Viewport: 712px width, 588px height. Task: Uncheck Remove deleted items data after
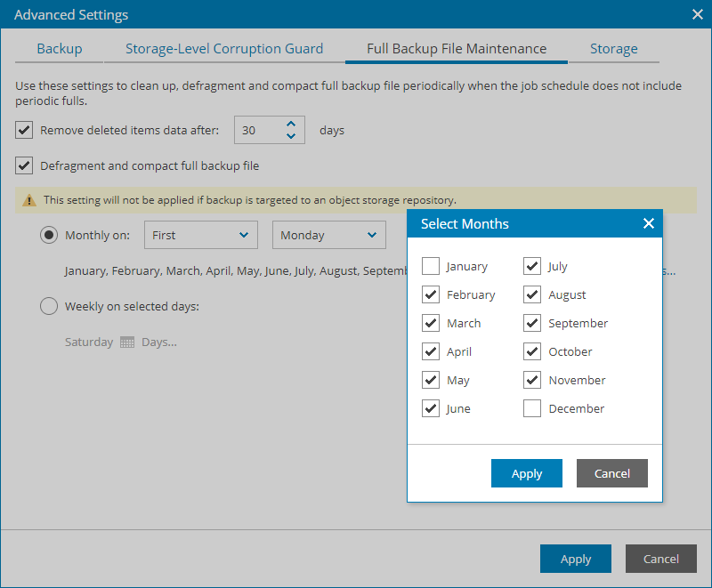(23, 130)
